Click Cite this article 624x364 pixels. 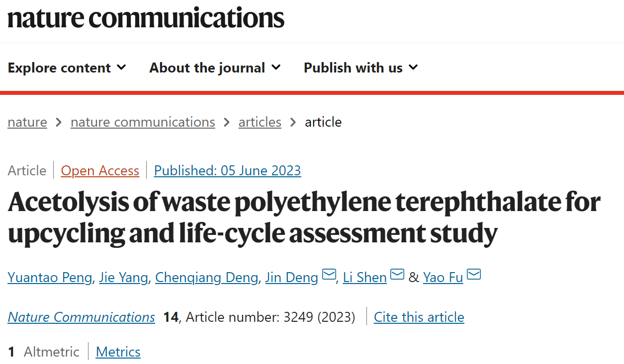click(419, 317)
